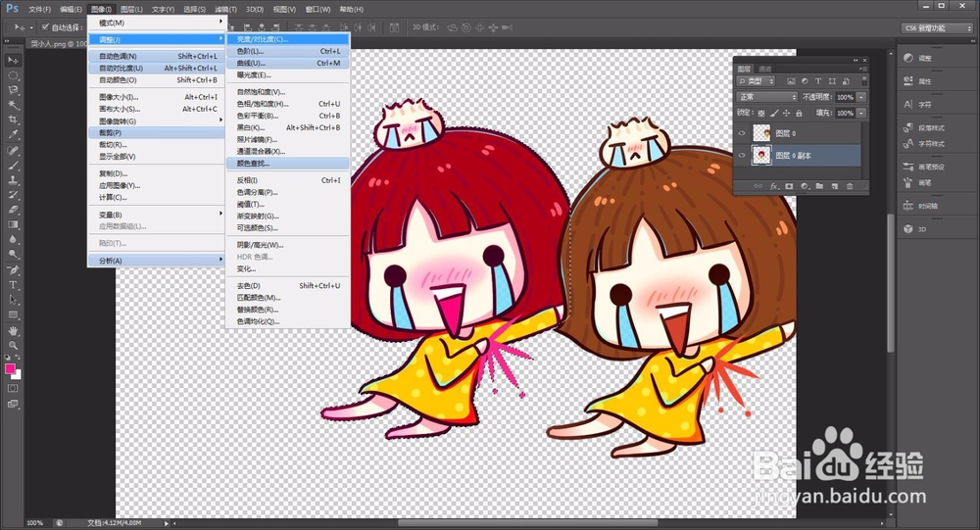Select the Dodge tool
The height and width of the screenshot is (530, 980).
click(x=13, y=255)
